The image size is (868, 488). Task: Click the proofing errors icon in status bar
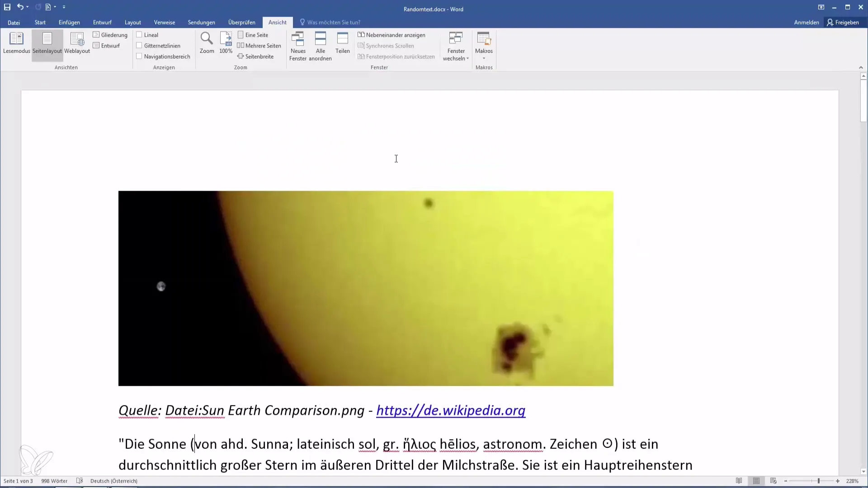pos(80,481)
